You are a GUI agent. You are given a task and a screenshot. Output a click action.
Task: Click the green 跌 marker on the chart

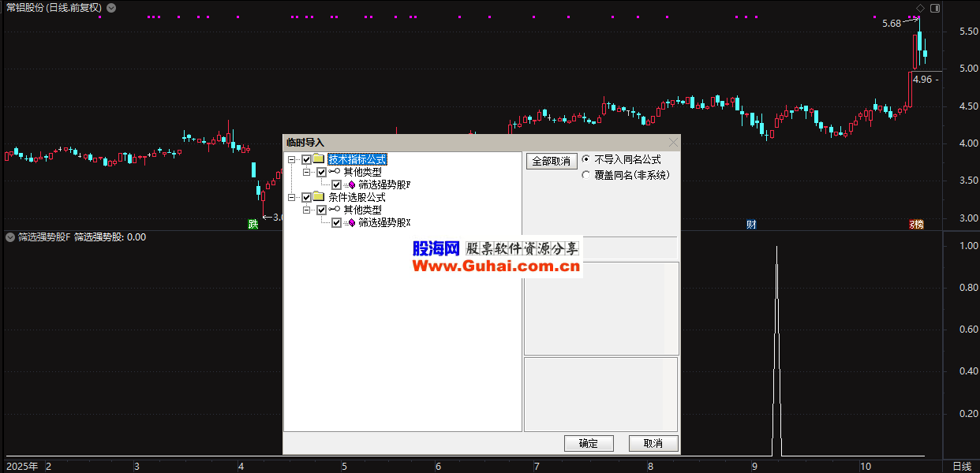253,225
